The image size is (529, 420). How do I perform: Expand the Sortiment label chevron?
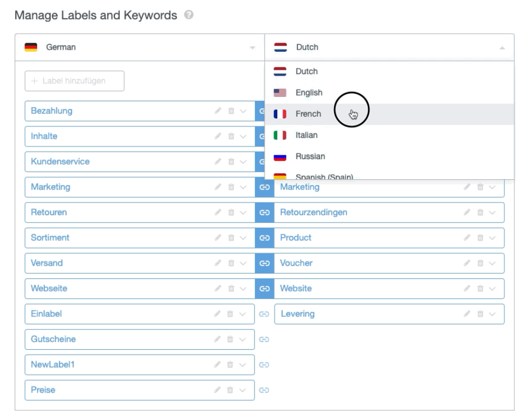(244, 238)
